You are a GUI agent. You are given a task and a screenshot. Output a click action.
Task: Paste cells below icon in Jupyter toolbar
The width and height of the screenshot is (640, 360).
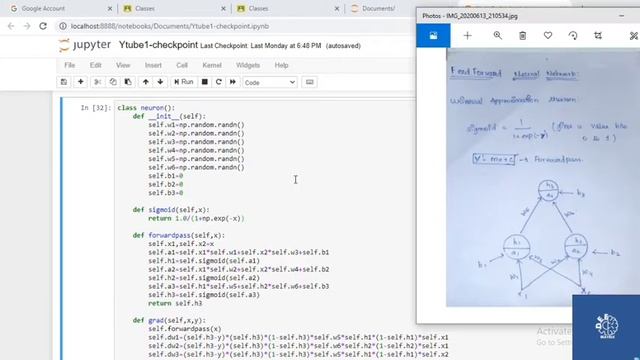click(x=128, y=82)
